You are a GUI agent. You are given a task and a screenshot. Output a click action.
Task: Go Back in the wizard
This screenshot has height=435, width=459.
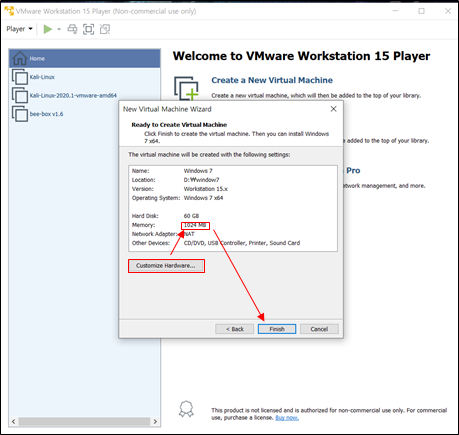click(x=234, y=329)
